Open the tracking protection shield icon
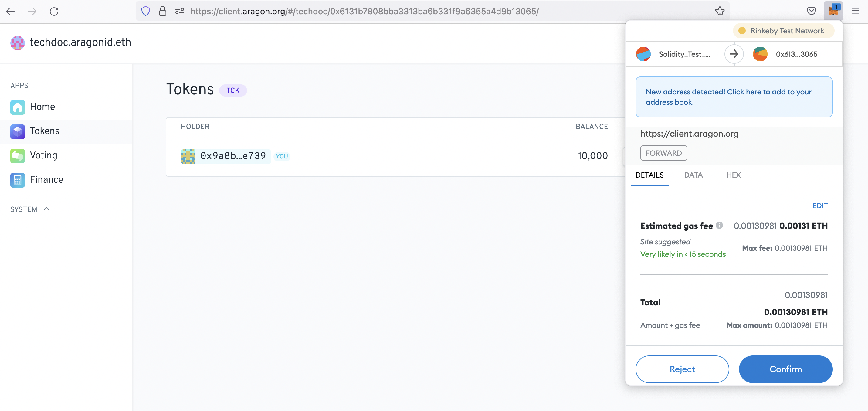Viewport: 868px width, 411px height. pyautogui.click(x=146, y=11)
